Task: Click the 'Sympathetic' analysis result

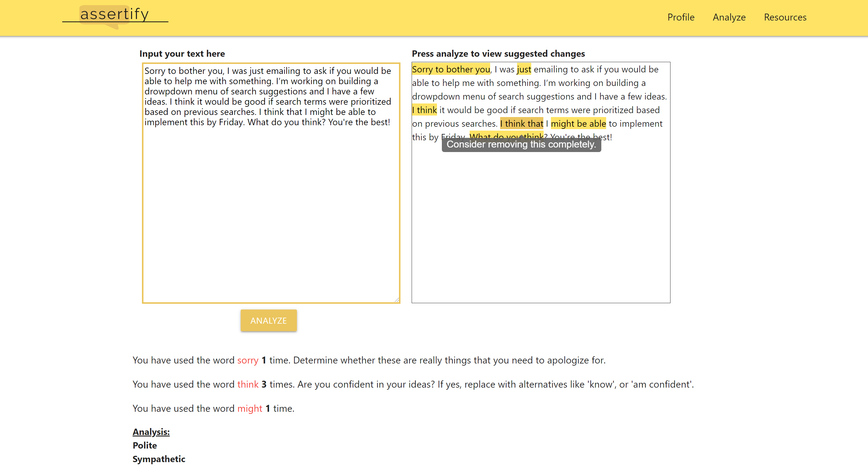Action: click(159, 459)
